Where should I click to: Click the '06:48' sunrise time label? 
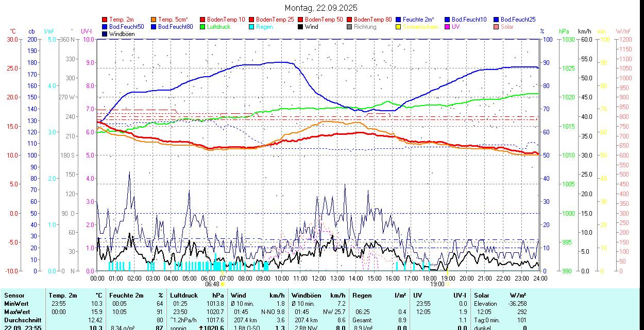point(212,284)
